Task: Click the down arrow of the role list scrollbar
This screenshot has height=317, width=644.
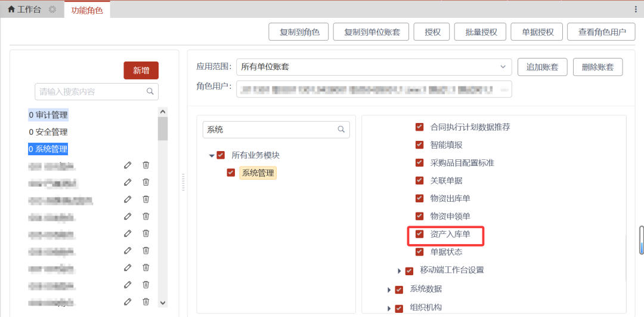Action: tap(163, 303)
